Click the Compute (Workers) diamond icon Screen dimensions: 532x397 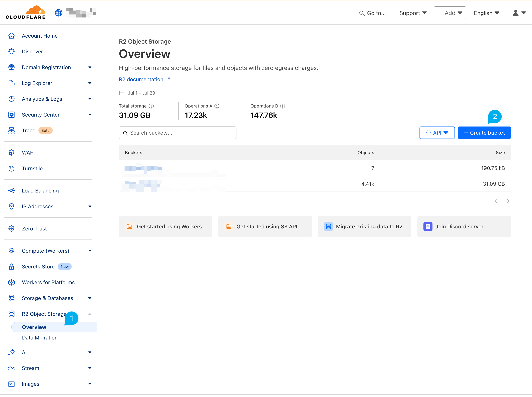tap(11, 251)
